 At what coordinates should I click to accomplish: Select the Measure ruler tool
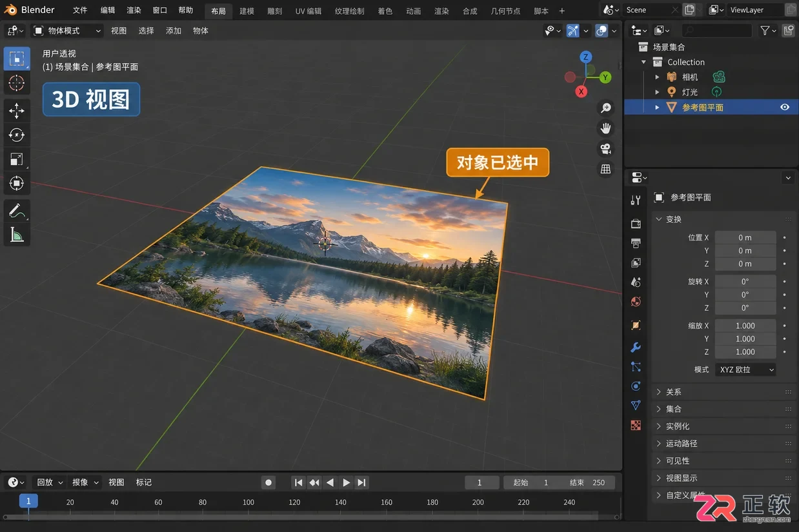pyautogui.click(x=17, y=235)
